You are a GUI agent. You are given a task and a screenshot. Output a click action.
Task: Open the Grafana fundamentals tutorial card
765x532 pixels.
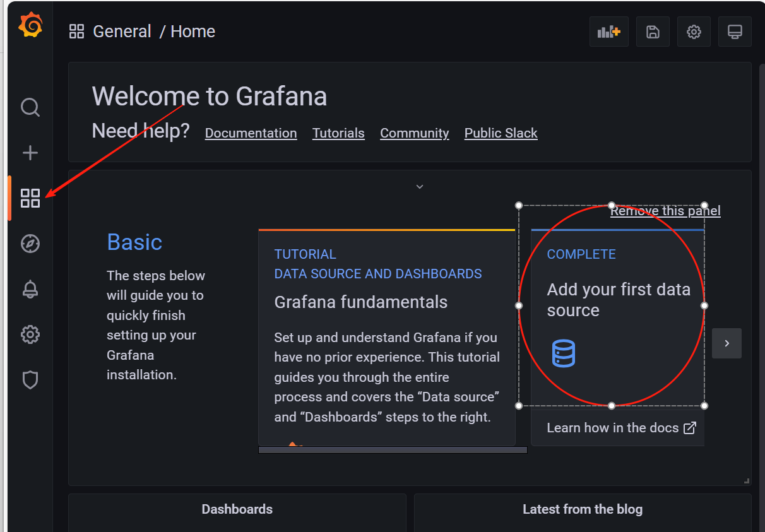pyautogui.click(x=387, y=338)
